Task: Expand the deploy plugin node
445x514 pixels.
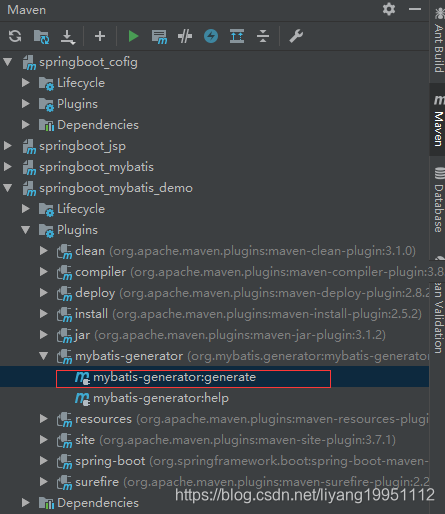Action: (x=44, y=293)
